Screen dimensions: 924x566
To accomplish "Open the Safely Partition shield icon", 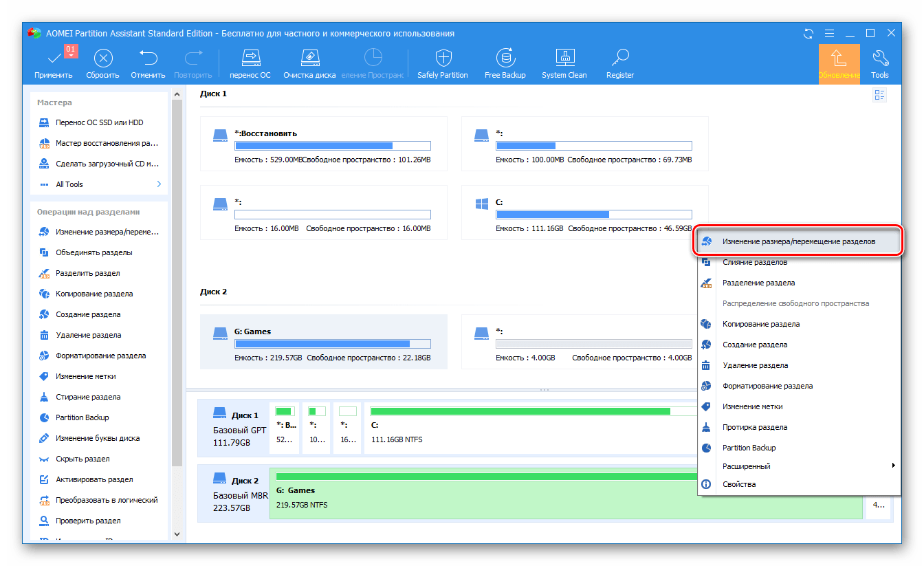I will [442, 58].
